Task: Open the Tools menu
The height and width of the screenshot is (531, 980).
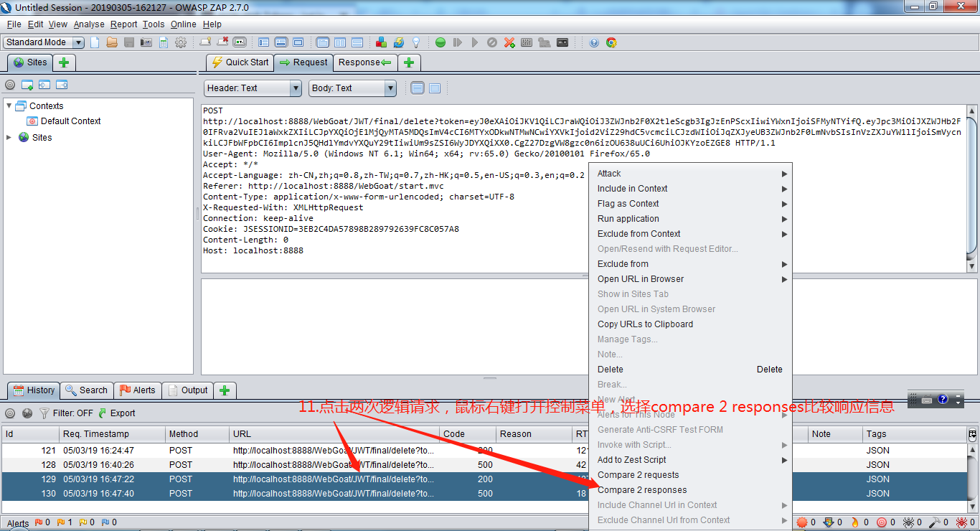Action: pyautogui.click(x=154, y=24)
